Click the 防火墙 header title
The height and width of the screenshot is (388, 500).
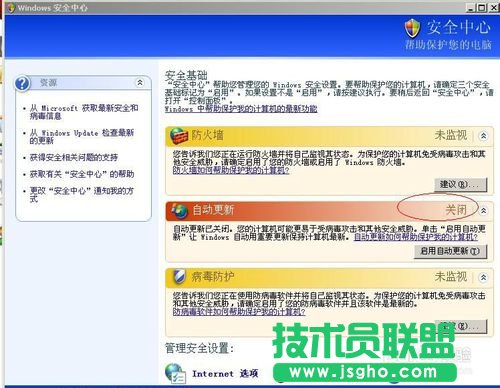point(207,135)
